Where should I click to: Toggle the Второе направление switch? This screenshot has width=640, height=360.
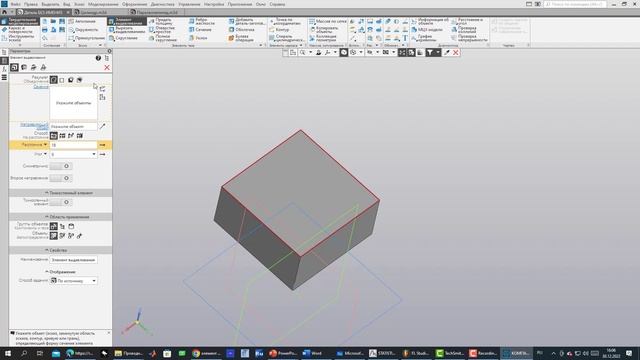click(60, 178)
